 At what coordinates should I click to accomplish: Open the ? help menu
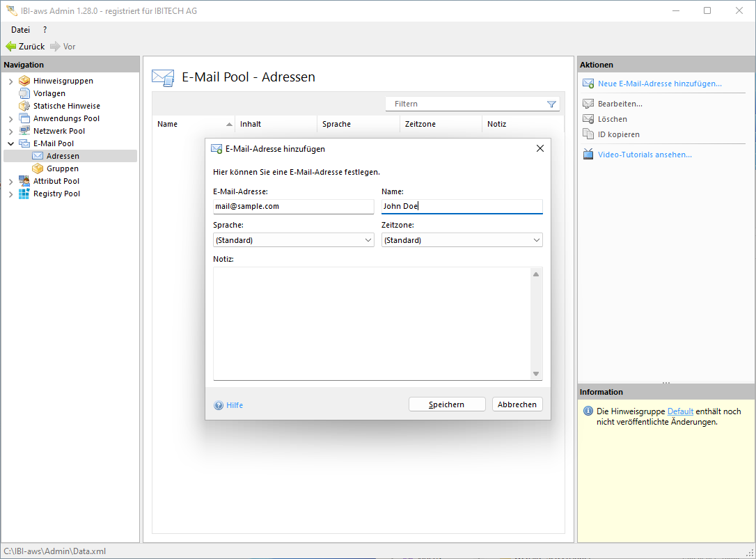pyautogui.click(x=45, y=30)
